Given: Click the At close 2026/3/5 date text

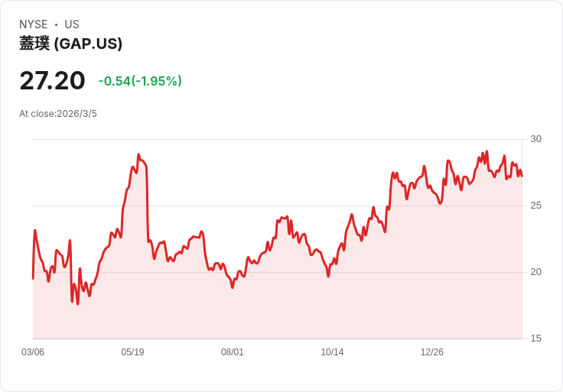Looking at the screenshot, I should [x=58, y=114].
